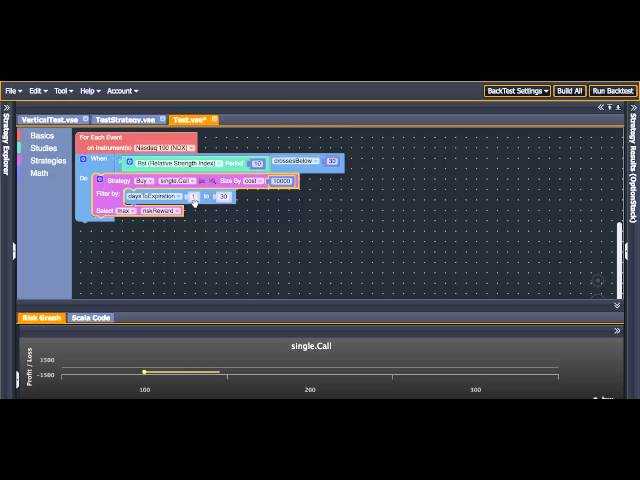Viewport: 640px width, 480px height.
Task: Switch to the Scala Code tab
Action: (91, 318)
